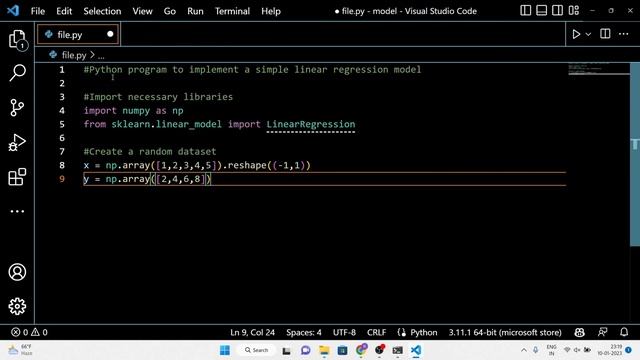Open notifications bell in status bar

pos(624,332)
